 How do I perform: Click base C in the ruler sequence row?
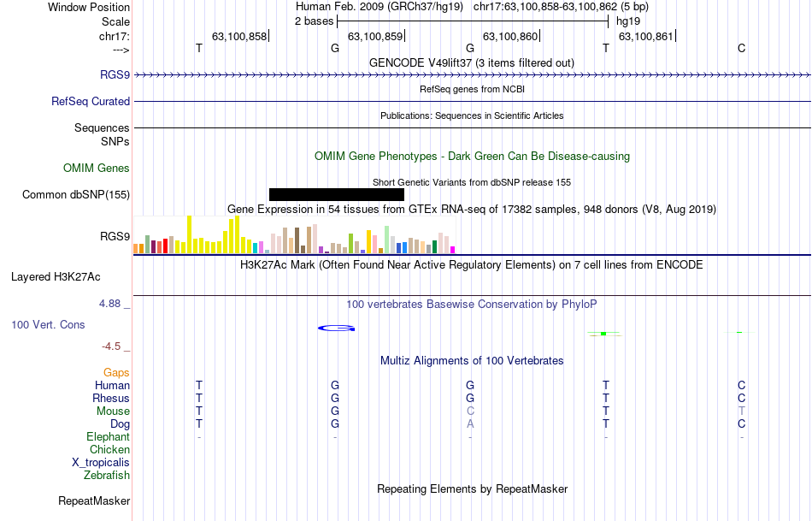point(742,48)
